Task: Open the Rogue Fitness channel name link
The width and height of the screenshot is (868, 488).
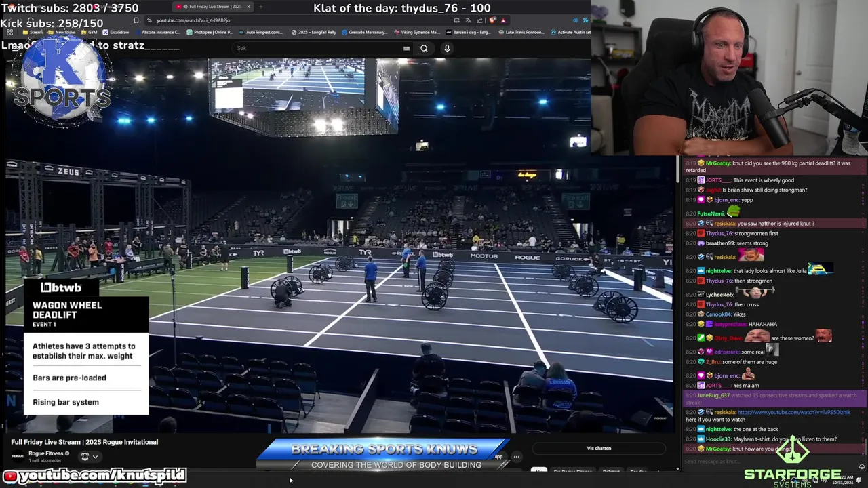Action: pos(45,453)
